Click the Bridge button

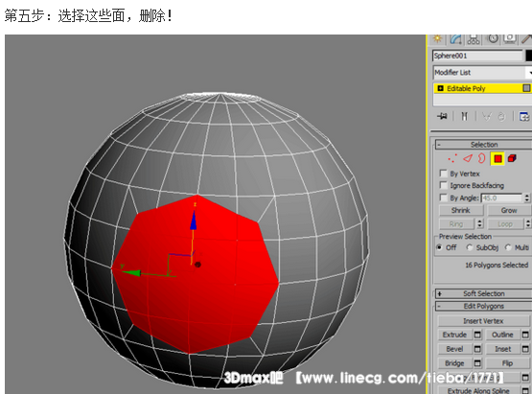coord(455,363)
